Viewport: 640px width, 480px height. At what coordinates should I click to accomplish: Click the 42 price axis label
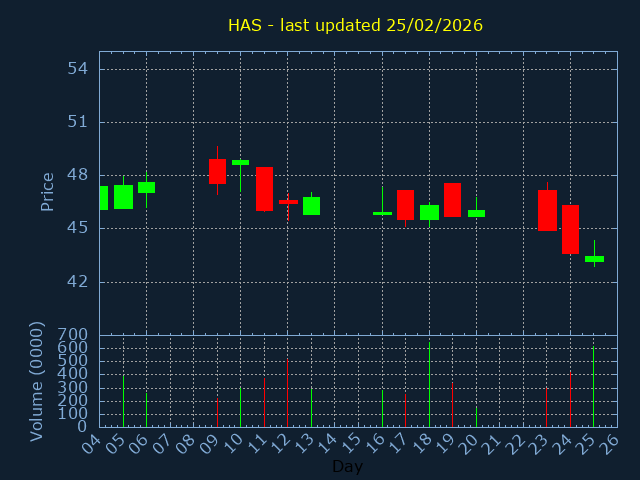pos(78,282)
